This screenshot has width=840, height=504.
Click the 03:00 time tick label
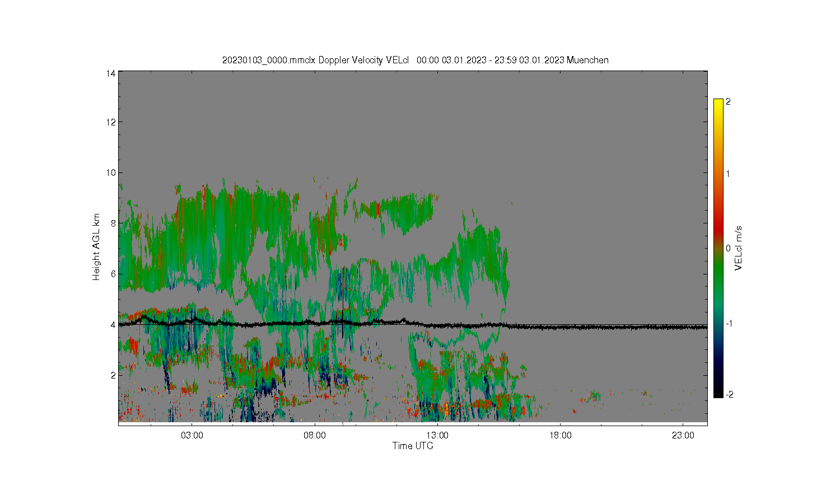tap(192, 436)
